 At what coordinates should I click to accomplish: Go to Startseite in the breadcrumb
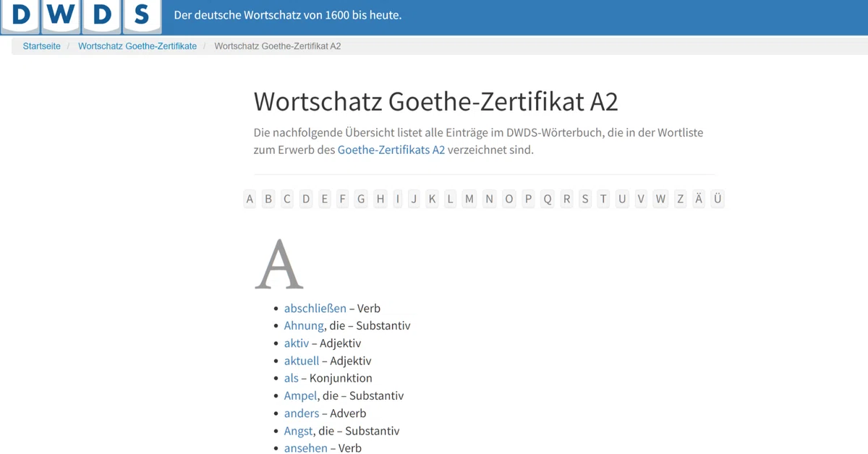click(x=42, y=46)
